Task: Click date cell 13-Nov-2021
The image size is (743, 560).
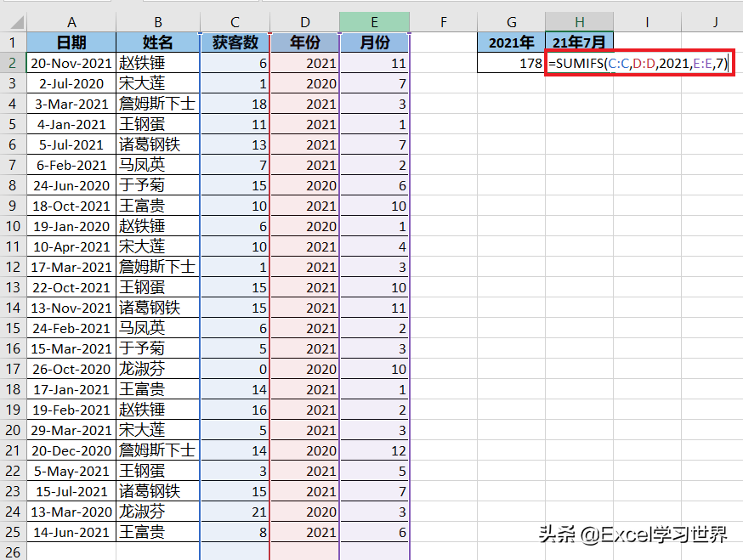Action: (x=71, y=308)
